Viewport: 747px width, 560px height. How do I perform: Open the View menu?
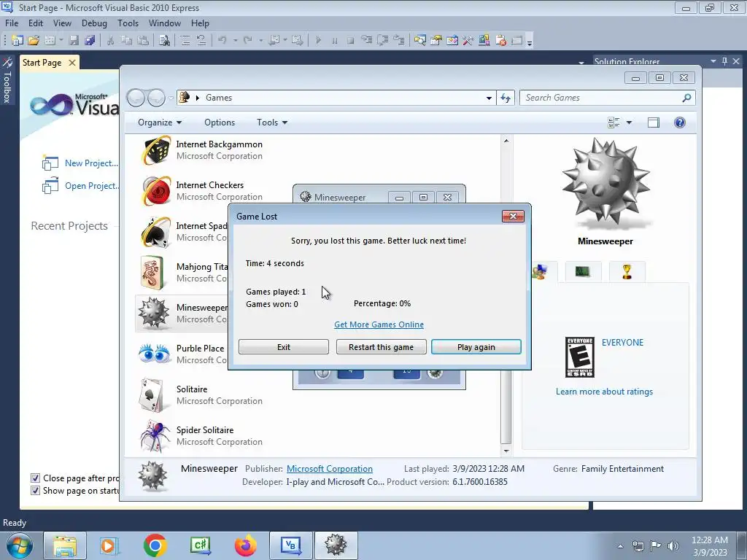pyautogui.click(x=62, y=23)
